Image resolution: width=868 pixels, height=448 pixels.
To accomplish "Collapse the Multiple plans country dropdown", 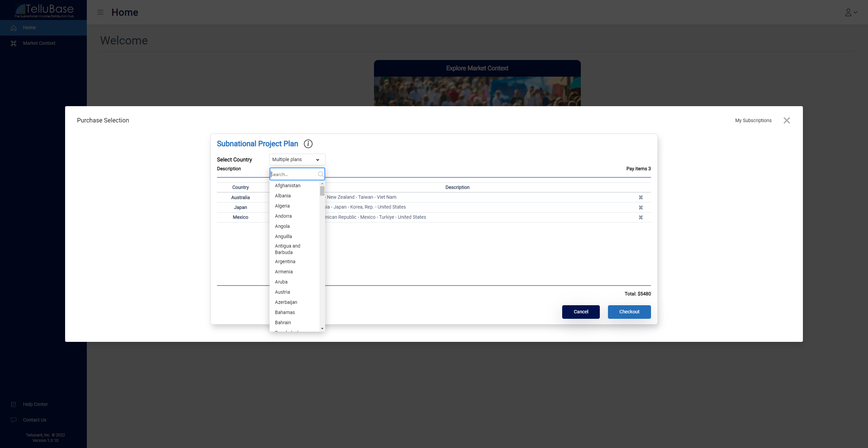I will click(x=297, y=159).
